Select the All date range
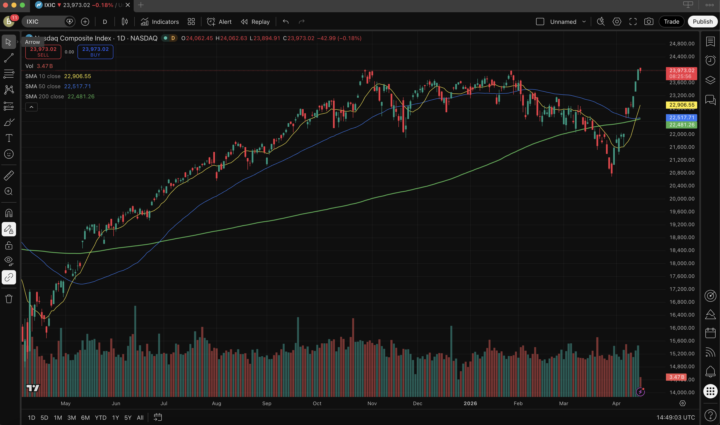Viewport: 720px width, 425px height. pos(140,418)
